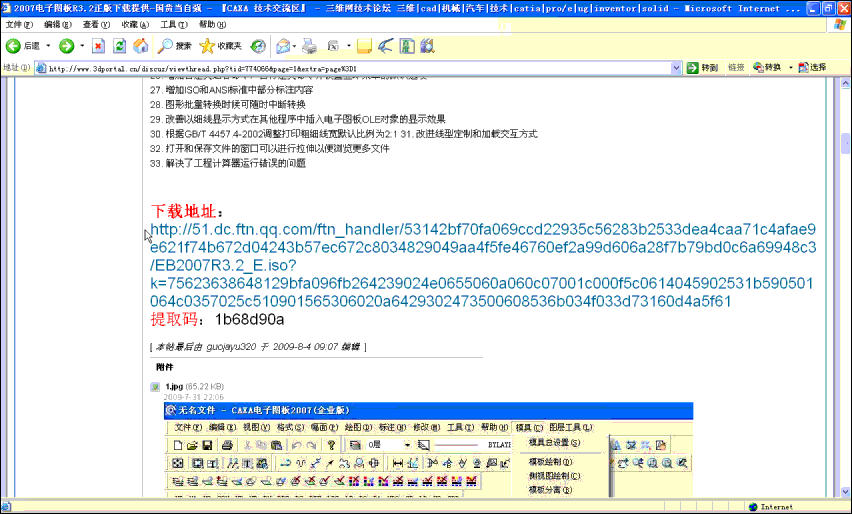Click the green Forward arrow button
Image resolution: width=852 pixels, height=514 pixels.
[x=66, y=46]
